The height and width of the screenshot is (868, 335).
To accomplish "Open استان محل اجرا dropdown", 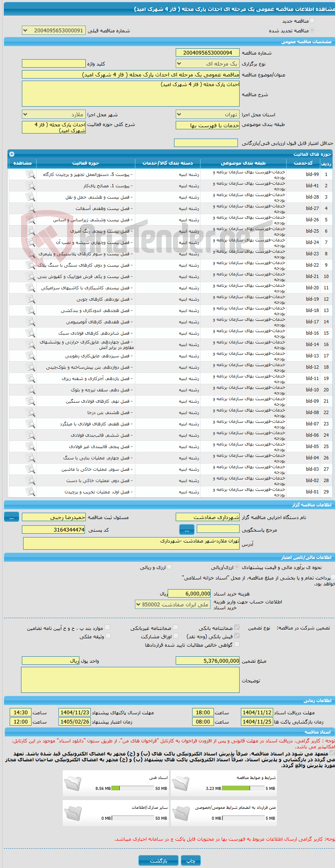I will tap(208, 114).
